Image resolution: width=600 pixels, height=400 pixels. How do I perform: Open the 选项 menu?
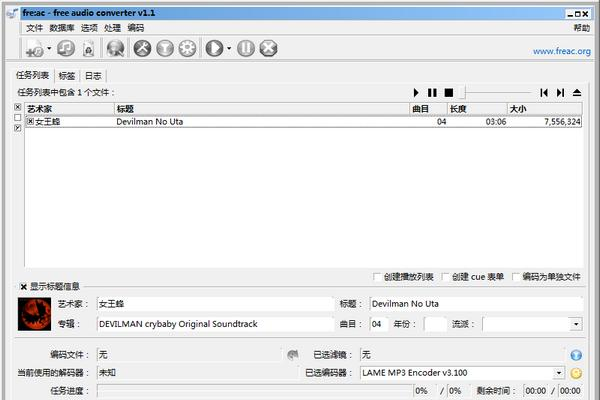click(x=89, y=28)
